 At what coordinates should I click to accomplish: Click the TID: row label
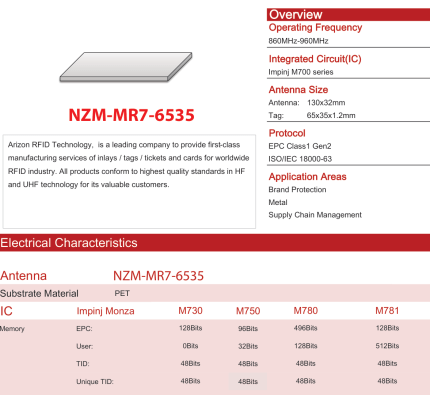click(83, 364)
